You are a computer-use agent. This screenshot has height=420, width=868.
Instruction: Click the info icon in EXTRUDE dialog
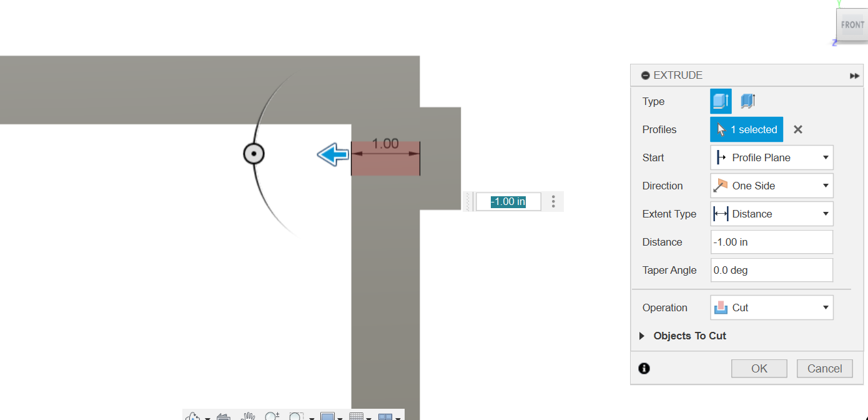[x=644, y=368]
